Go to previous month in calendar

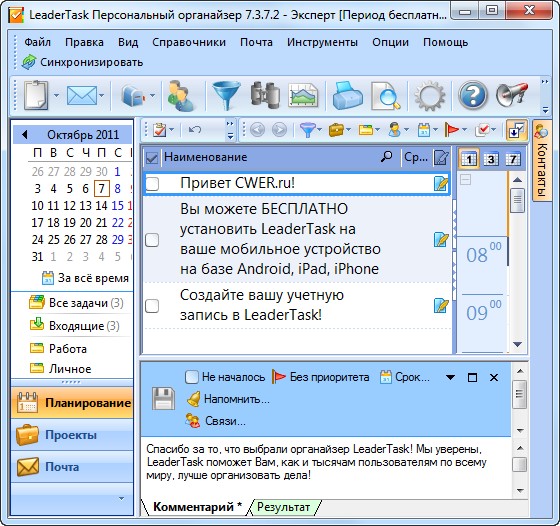point(24,135)
